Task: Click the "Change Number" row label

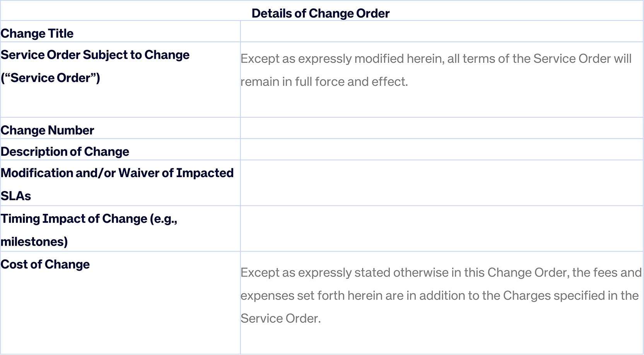Action: [47, 130]
